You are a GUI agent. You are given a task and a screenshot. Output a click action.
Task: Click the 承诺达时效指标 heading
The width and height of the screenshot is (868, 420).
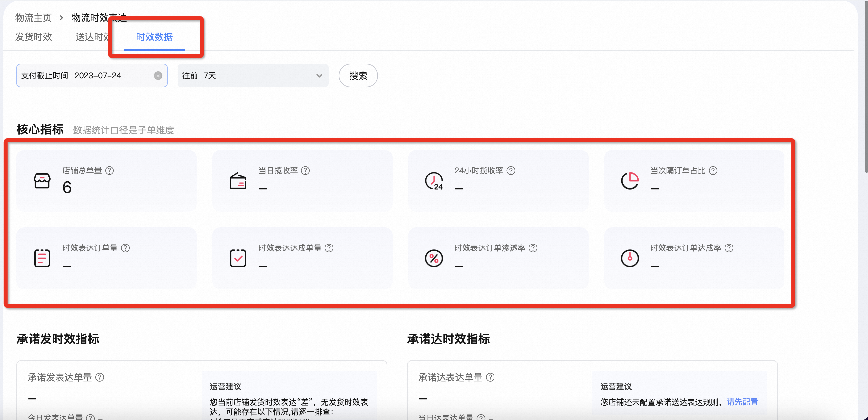(x=448, y=339)
